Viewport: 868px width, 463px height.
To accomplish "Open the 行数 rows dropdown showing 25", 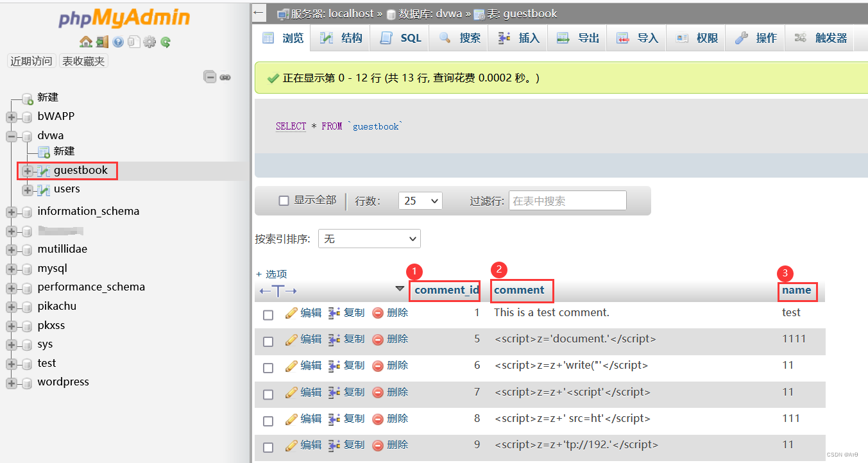I will tap(420, 201).
